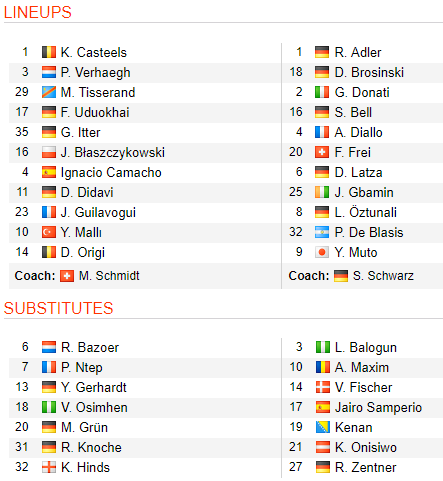Open L. Öztunali's profile link
The width and height of the screenshot is (443, 481).
[366, 212]
